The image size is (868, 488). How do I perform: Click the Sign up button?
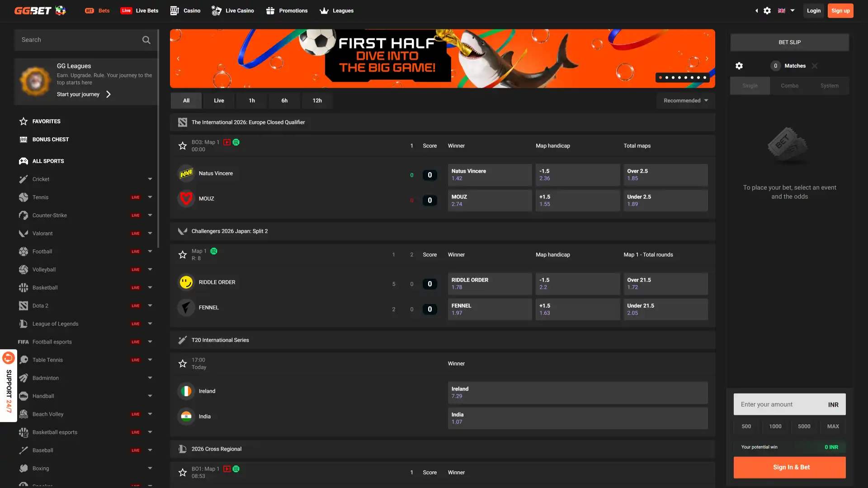click(840, 10)
